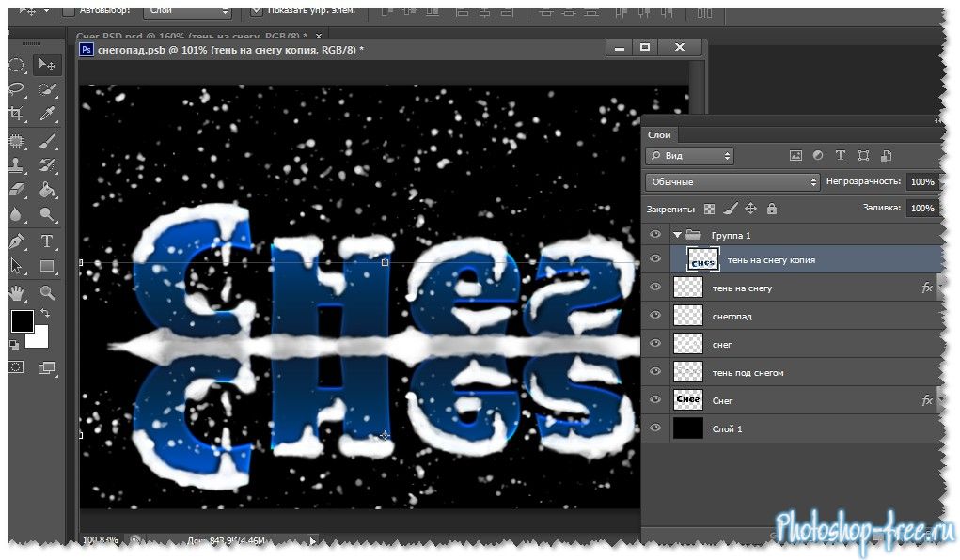Screen dimensions: 960x560
Task: Select the Crop tool
Action: 17,114
